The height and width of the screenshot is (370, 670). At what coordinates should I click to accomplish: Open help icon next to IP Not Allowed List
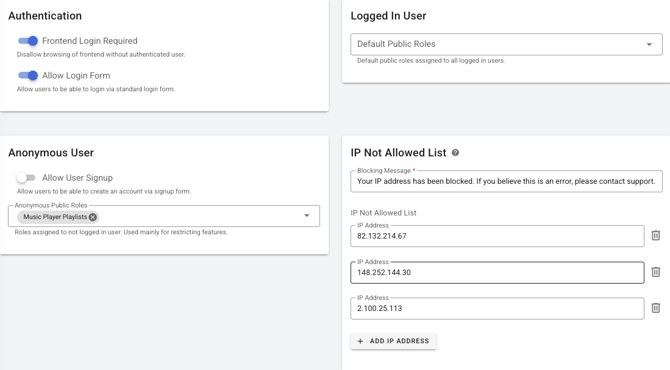pos(455,153)
